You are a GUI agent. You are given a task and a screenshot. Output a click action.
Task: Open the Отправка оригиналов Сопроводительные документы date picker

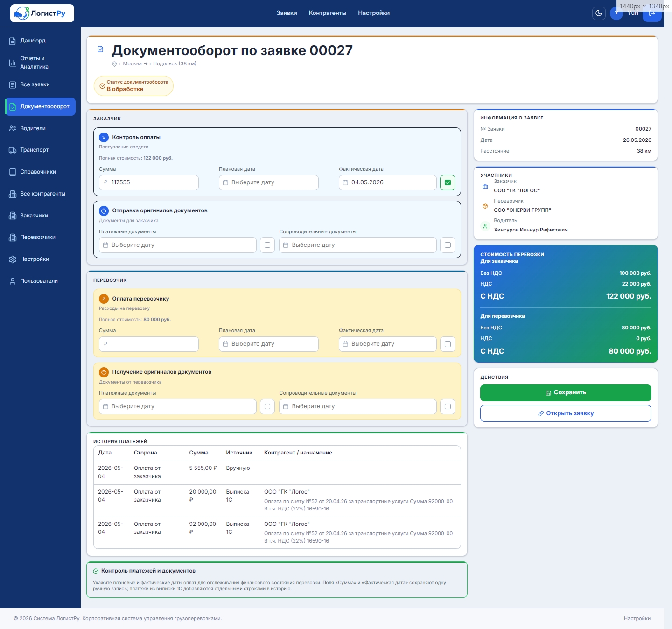tap(358, 245)
